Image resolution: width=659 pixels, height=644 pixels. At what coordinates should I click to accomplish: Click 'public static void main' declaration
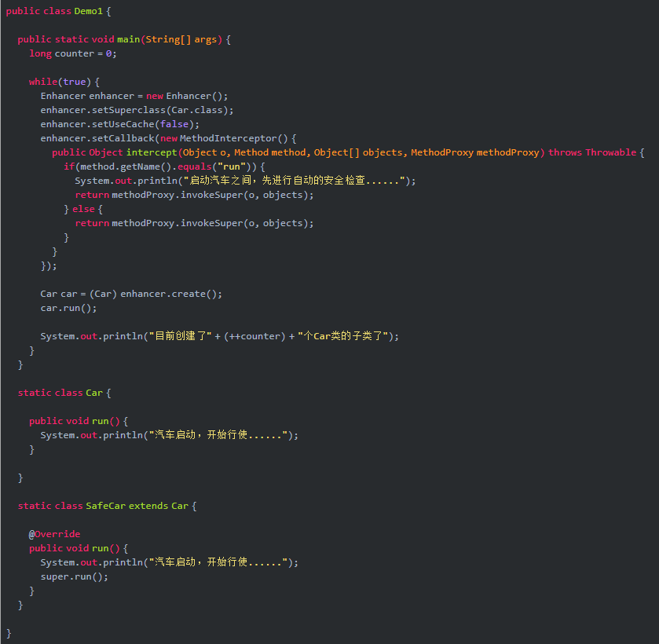(124, 39)
